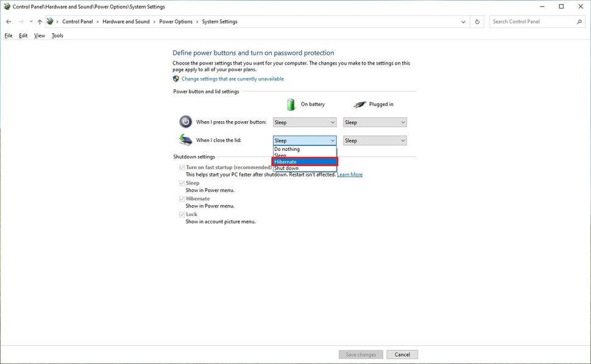Open the File menu
591x364 pixels.
pyautogui.click(x=8, y=35)
